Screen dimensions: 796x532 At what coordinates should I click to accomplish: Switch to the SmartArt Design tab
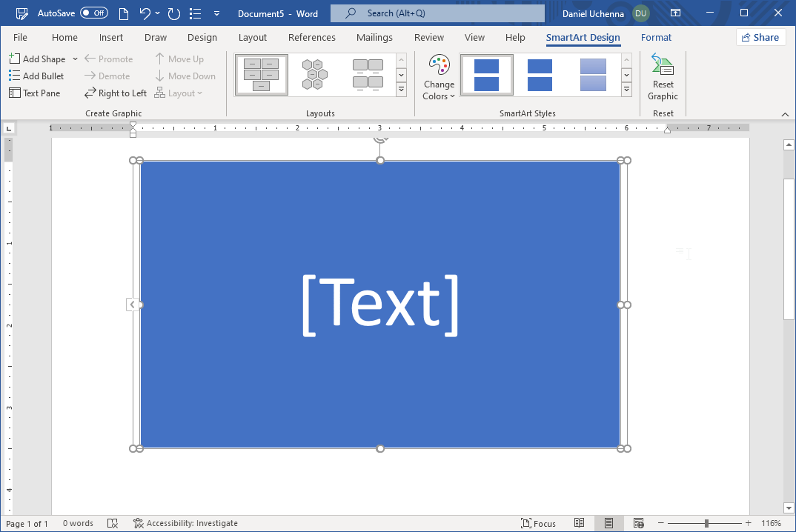coord(583,37)
